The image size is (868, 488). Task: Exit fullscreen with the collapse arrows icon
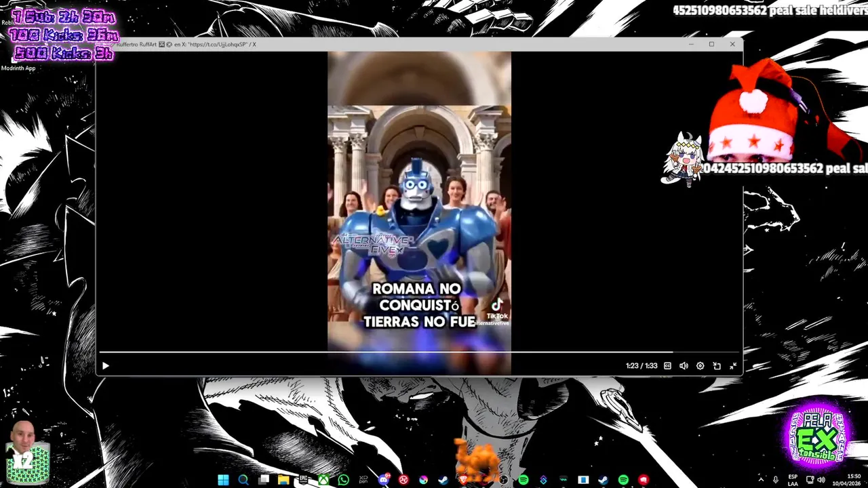pos(733,366)
